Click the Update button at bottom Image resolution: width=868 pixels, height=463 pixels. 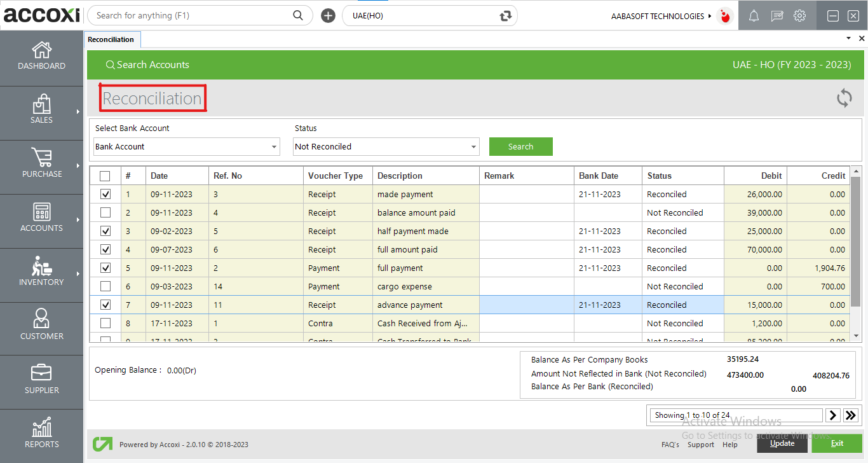pos(782,443)
